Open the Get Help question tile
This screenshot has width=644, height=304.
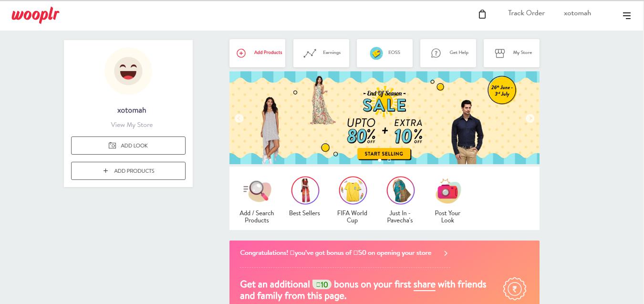[448, 53]
